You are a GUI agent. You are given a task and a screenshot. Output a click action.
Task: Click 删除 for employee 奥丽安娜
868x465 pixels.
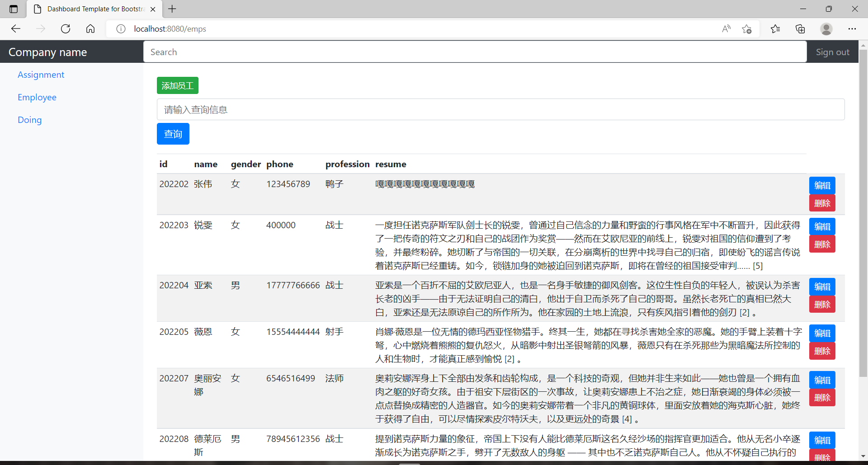pyautogui.click(x=822, y=398)
